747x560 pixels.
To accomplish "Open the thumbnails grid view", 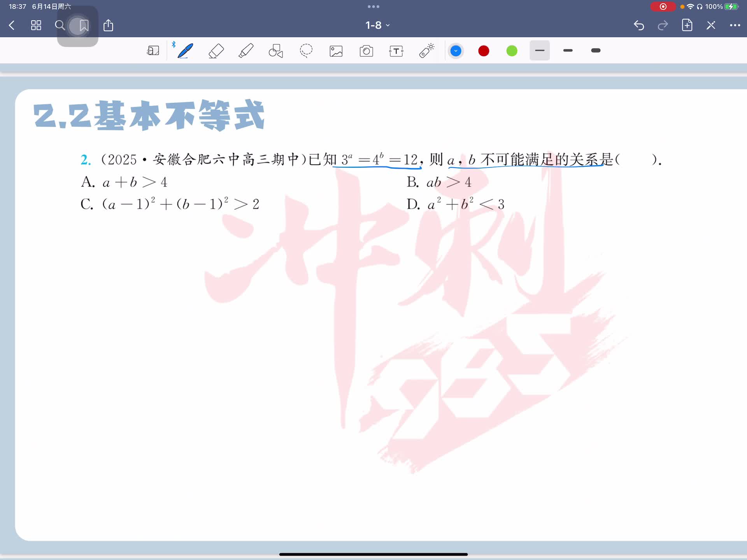I will tap(36, 26).
